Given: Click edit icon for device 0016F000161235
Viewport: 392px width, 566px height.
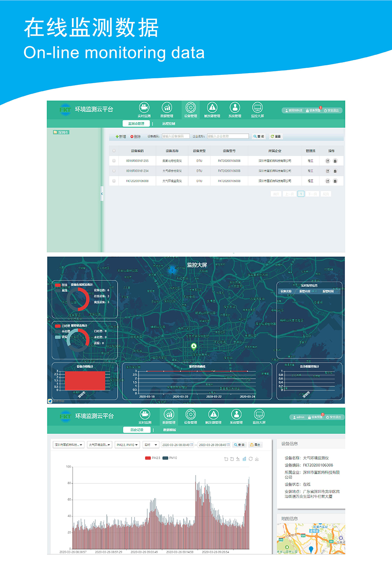Looking at the screenshot, I should [328, 161].
